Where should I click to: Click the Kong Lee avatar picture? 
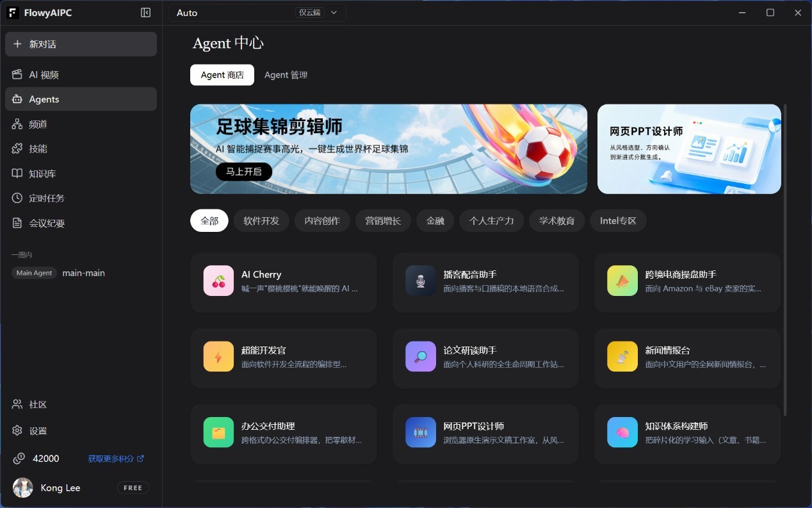pyautogui.click(x=23, y=488)
